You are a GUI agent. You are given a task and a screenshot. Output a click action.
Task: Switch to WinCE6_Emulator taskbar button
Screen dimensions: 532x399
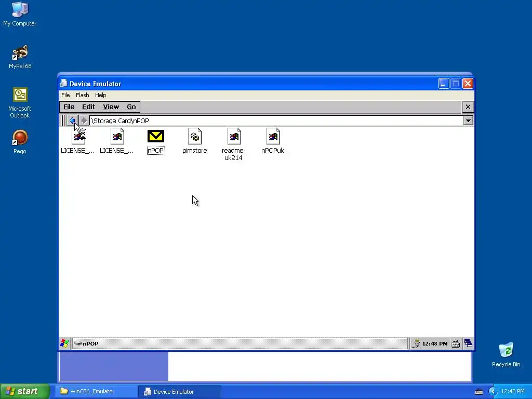(96, 392)
